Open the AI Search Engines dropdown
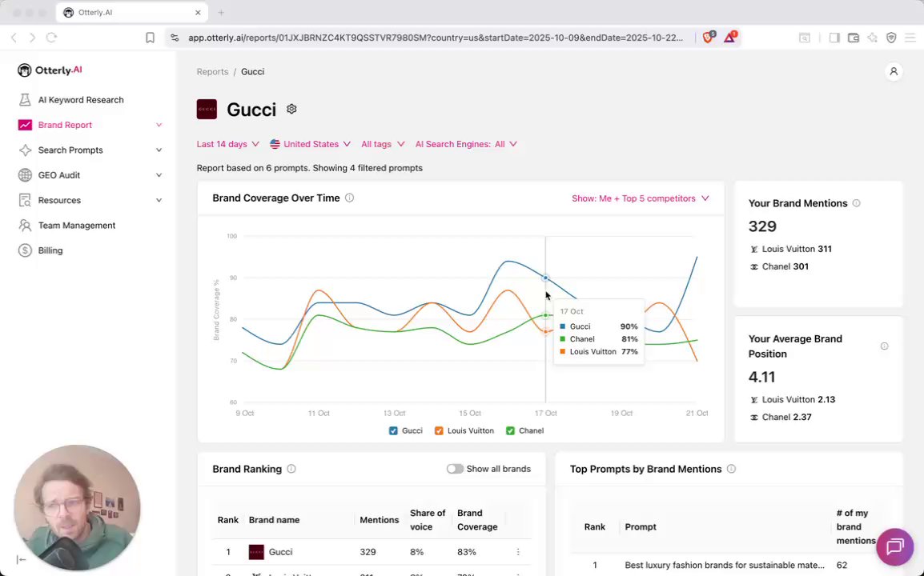This screenshot has height=576, width=924. point(466,144)
